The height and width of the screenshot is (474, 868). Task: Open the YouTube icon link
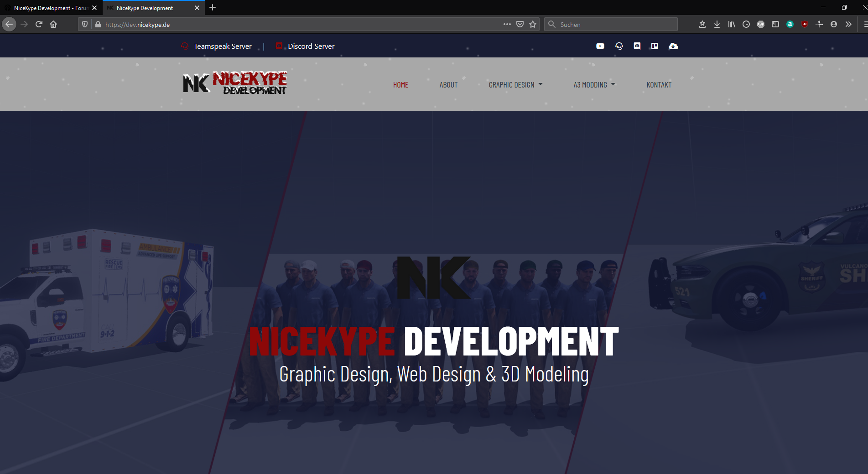(x=600, y=46)
